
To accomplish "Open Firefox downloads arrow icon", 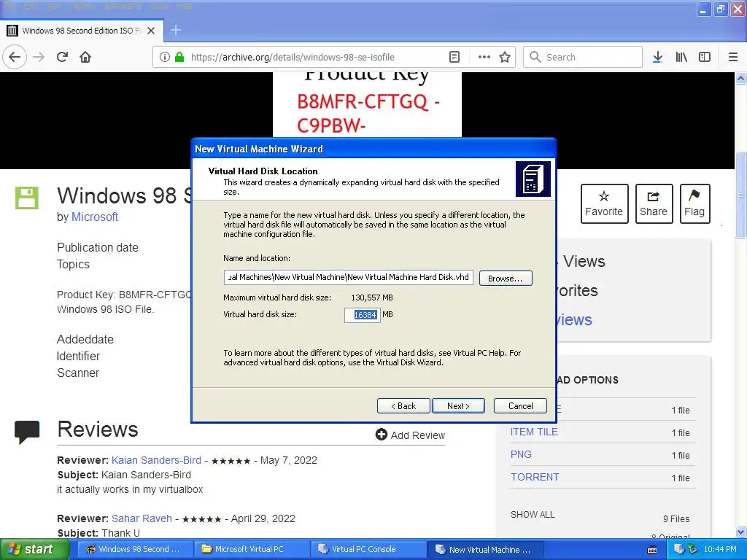I will click(x=657, y=57).
